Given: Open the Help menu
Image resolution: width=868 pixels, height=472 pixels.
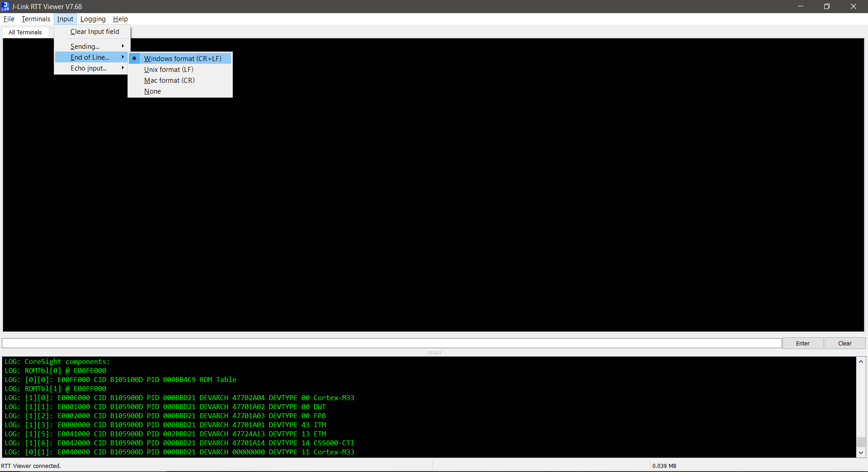Looking at the screenshot, I should point(120,19).
